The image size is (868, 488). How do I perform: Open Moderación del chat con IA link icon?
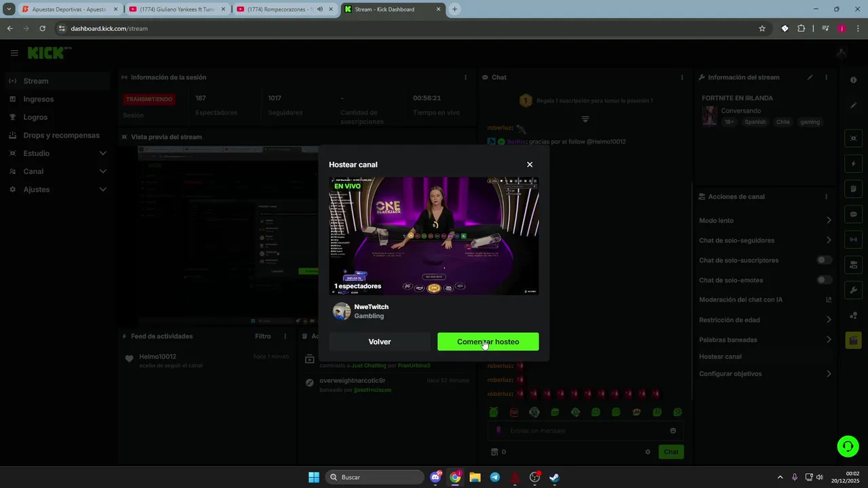(x=829, y=300)
